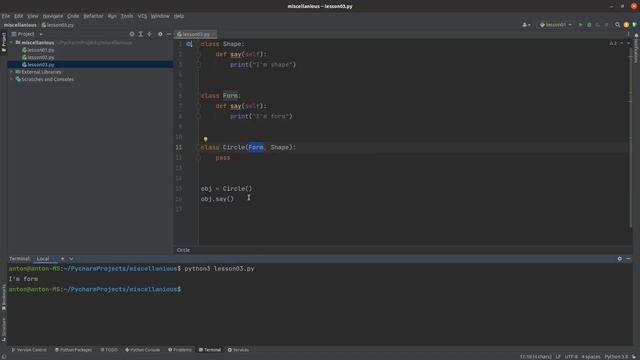Viewport: 640px width, 360px height.
Task: Expand the External Libraries node
Action: (x=11, y=72)
